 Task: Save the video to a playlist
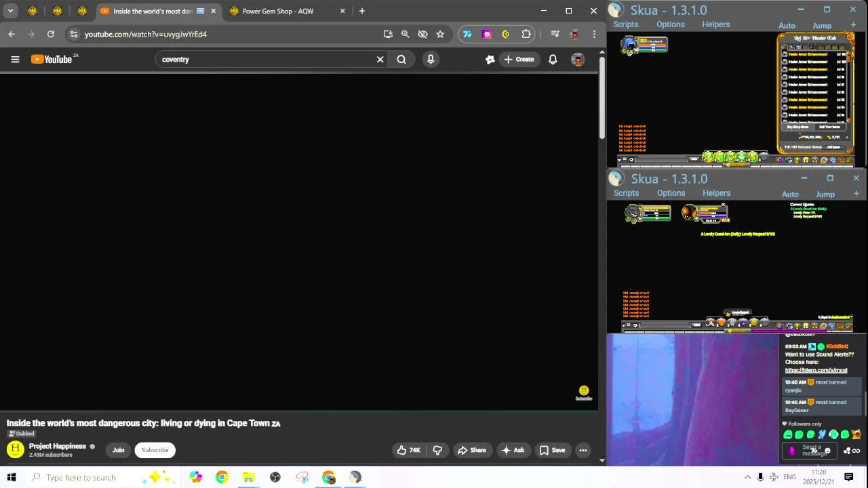pos(551,450)
